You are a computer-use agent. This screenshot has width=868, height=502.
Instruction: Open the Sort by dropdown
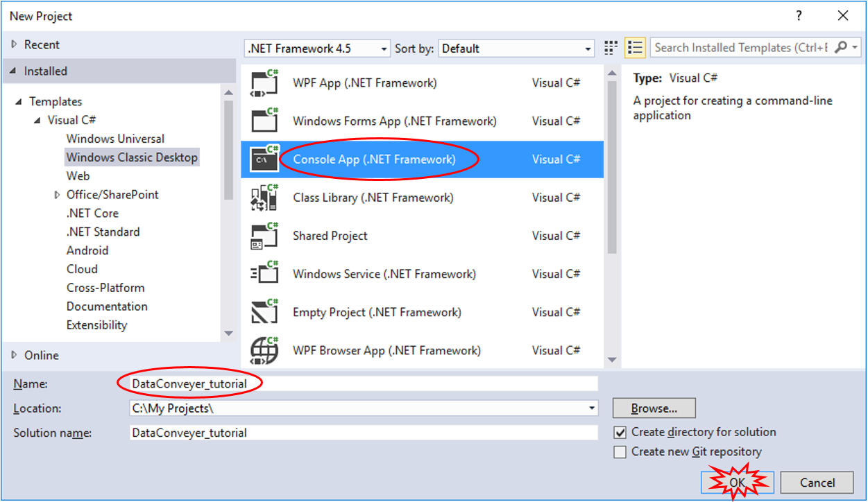pos(588,48)
